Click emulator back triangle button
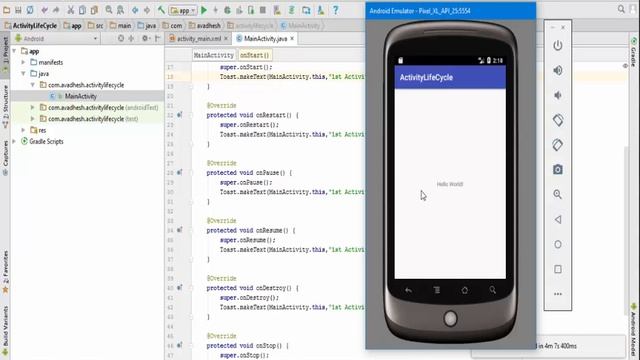Image resolution: width=640 pixels, height=360 pixels. 558,220
